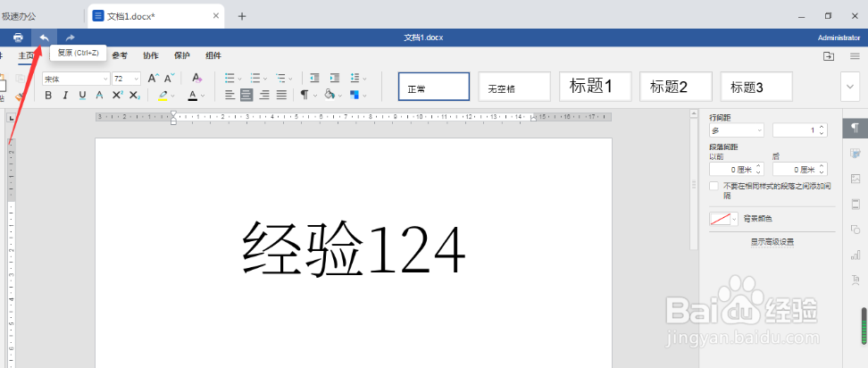Click the open file location icon
The width and height of the screenshot is (868, 368).
point(829,56)
